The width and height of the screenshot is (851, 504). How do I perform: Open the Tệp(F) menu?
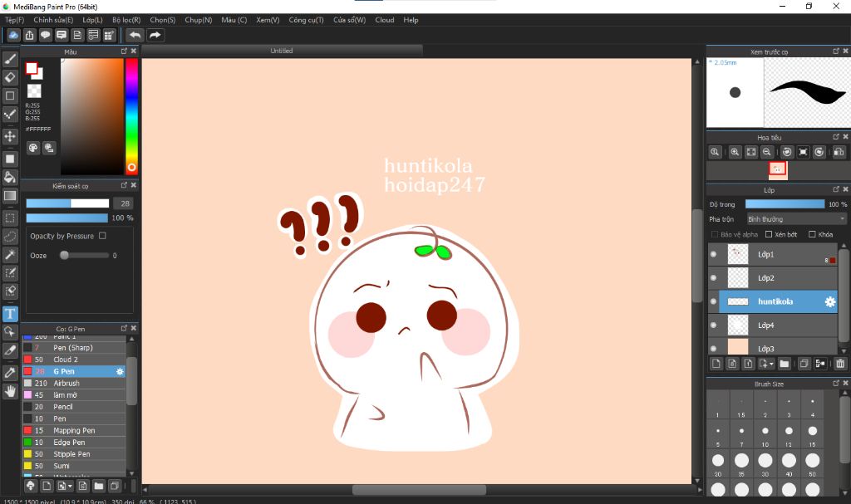tap(15, 20)
